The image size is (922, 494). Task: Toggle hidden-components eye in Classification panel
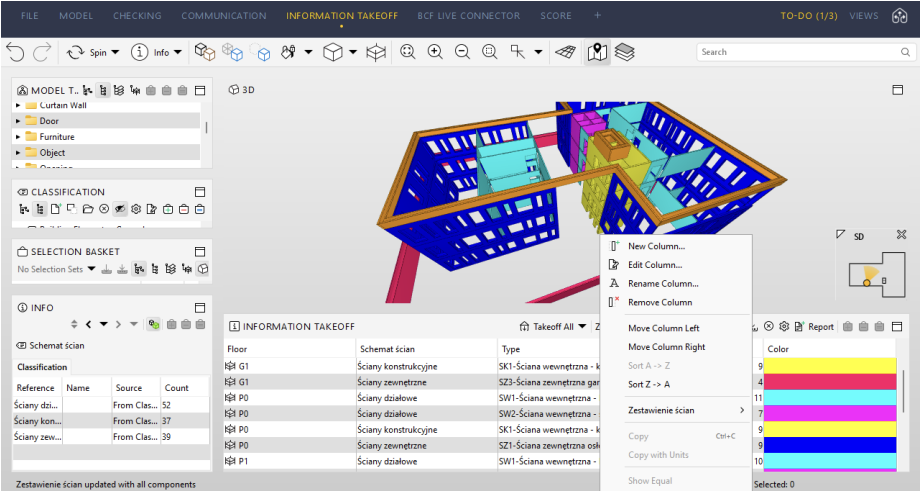pos(120,209)
